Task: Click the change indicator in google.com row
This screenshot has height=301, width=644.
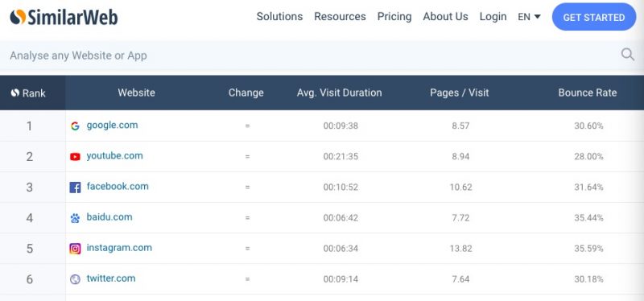Action: pos(247,126)
